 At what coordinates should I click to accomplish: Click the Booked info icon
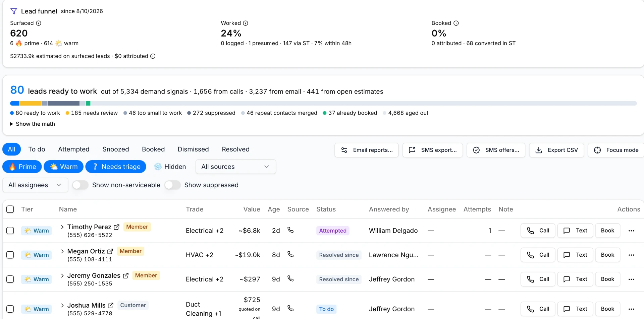(456, 23)
